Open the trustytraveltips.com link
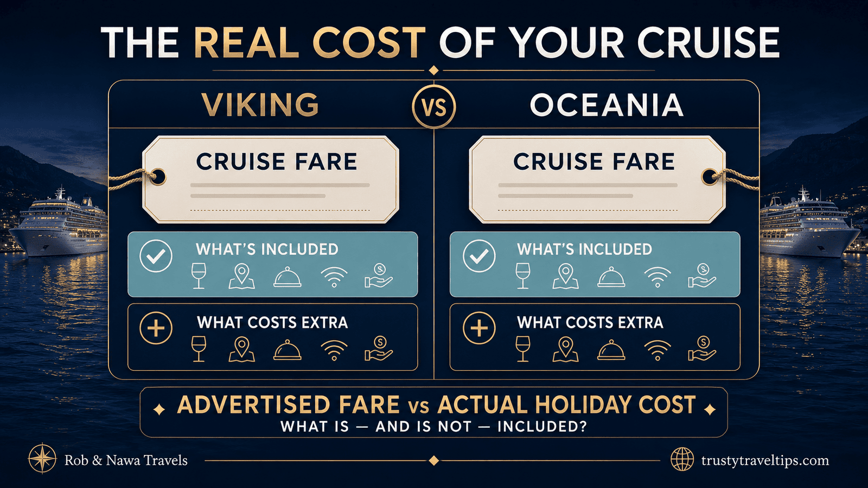 point(765,460)
